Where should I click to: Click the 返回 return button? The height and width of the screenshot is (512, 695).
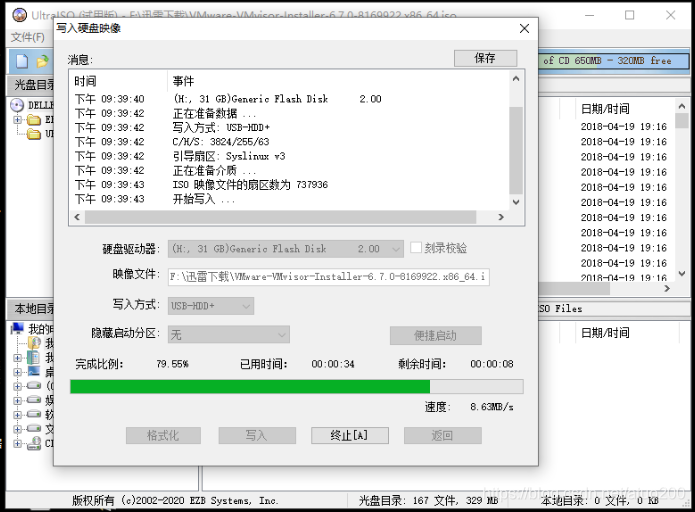[x=442, y=435]
